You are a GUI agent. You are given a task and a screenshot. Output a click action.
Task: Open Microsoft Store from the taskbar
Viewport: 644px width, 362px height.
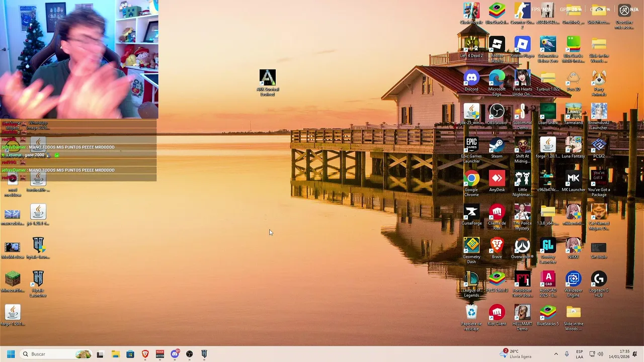tap(130, 354)
